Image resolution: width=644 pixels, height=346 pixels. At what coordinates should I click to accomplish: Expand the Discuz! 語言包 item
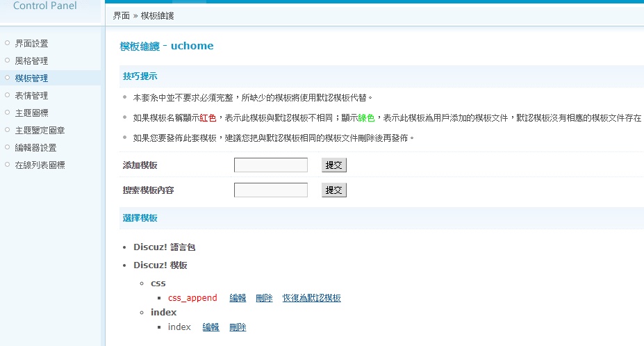(169, 247)
